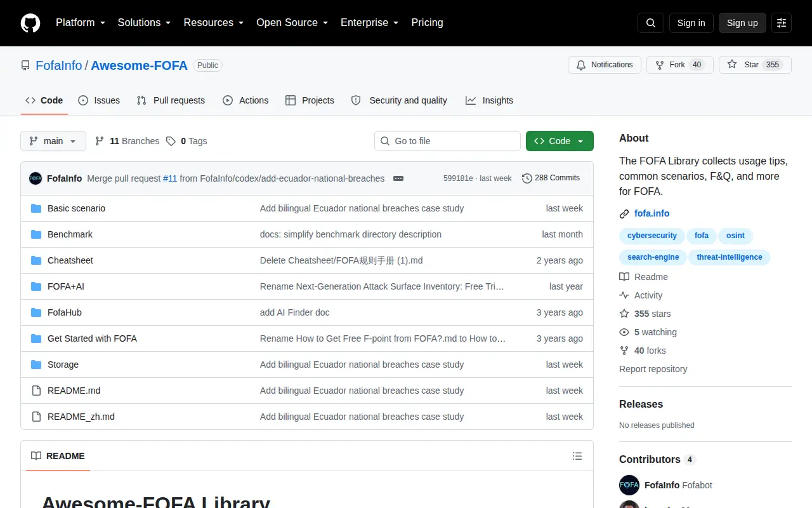812x508 pixels.
Task: Click the README.md file icon
Action: tap(36, 391)
